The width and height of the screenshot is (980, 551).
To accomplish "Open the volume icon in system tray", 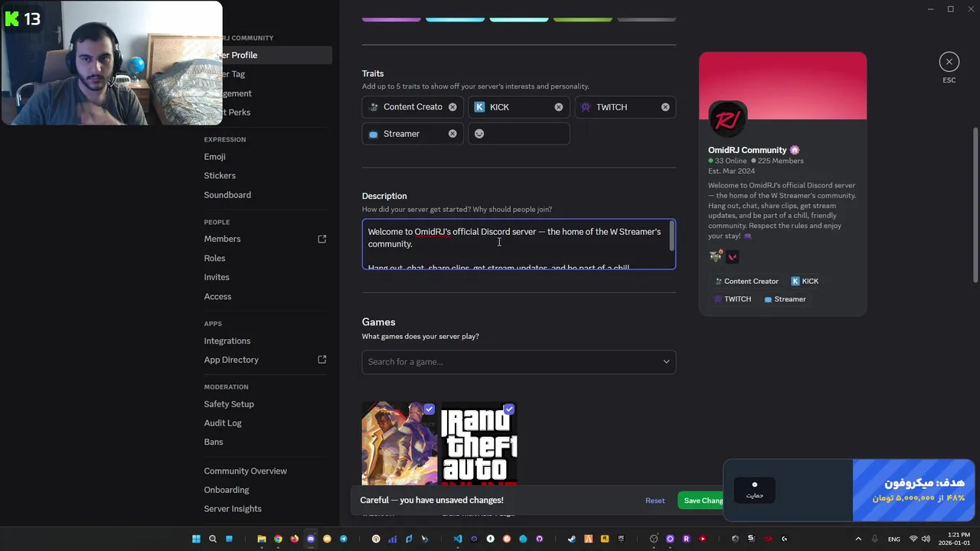I will [x=926, y=539].
